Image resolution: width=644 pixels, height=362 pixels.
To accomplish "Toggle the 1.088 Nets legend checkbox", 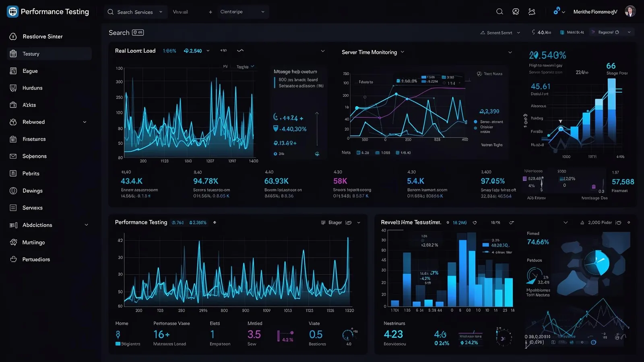I will click(377, 153).
